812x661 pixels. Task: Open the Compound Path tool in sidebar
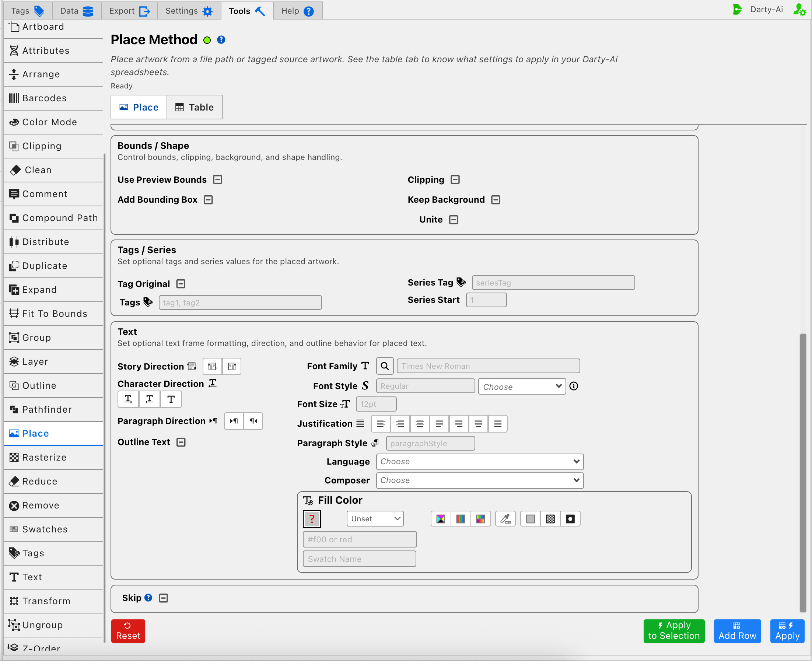[x=53, y=218]
